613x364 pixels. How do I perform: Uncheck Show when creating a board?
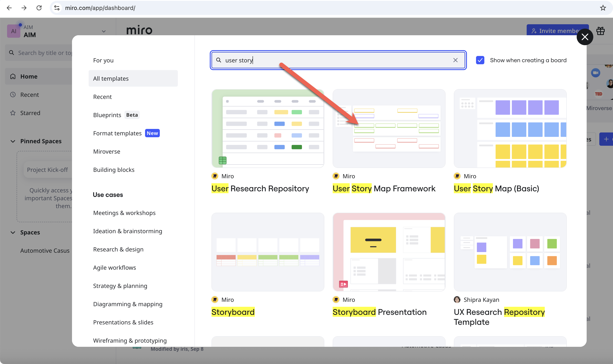480,60
